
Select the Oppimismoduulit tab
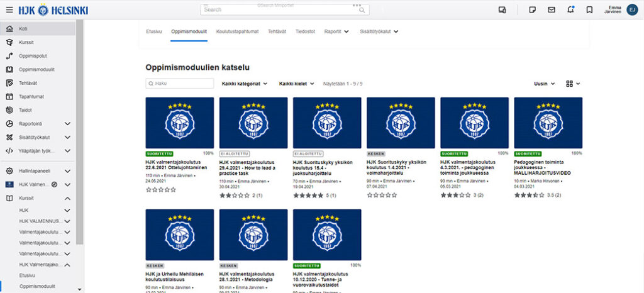pyautogui.click(x=189, y=31)
